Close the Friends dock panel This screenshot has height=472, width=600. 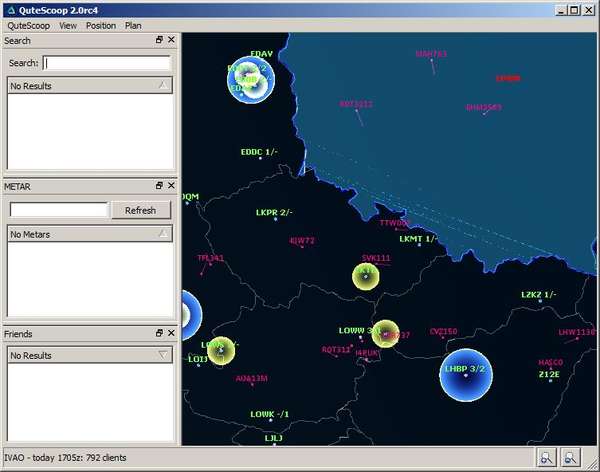171,333
